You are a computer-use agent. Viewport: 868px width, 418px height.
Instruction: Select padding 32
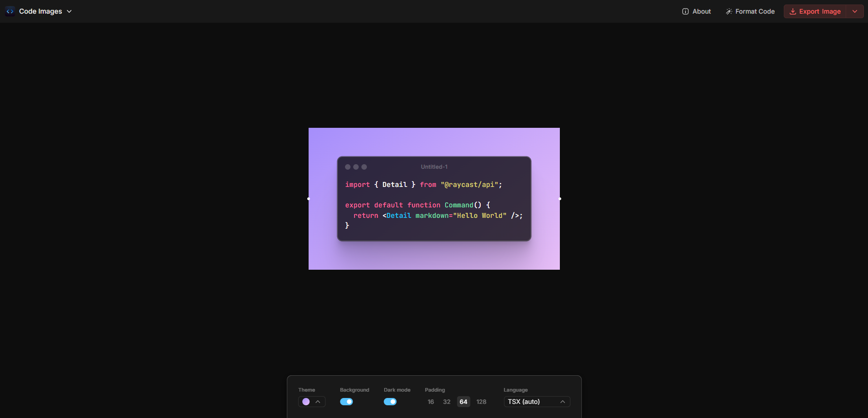click(447, 402)
